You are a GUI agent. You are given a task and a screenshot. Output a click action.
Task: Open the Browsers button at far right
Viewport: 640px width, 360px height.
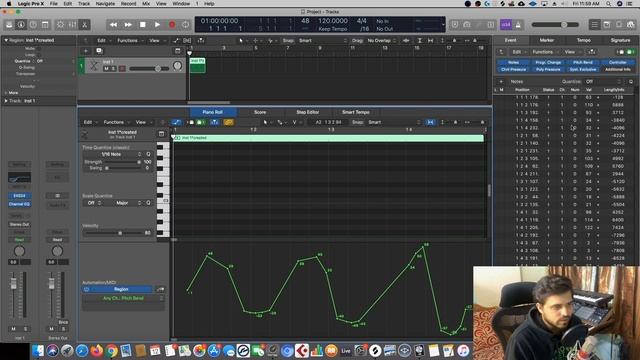coord(631,25)
